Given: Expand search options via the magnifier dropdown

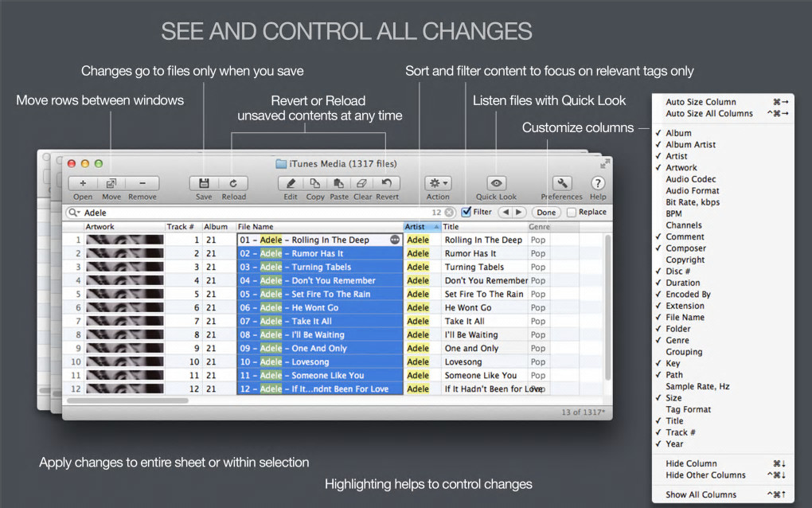Looking at the screenshot, I should tap(74, 213).
